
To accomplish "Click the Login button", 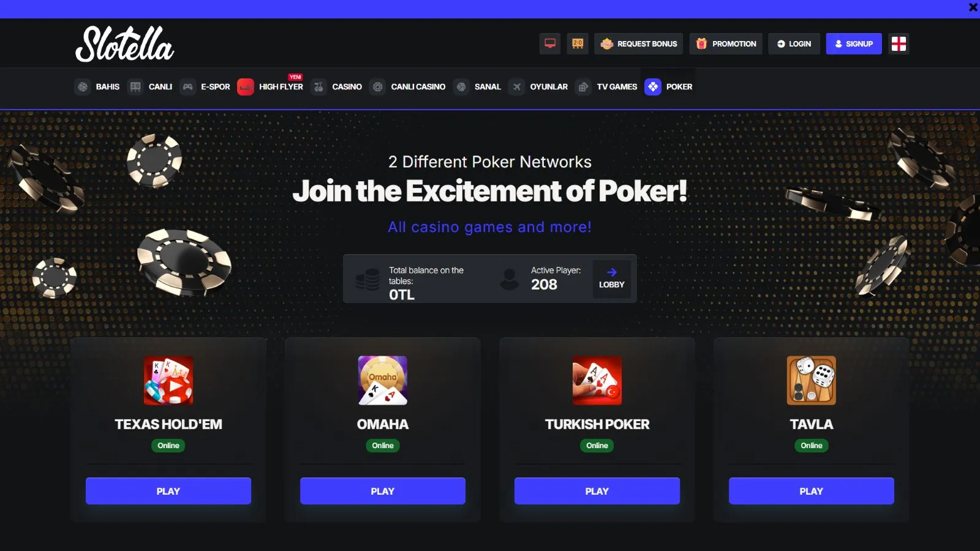I will (x=794, y=43).
